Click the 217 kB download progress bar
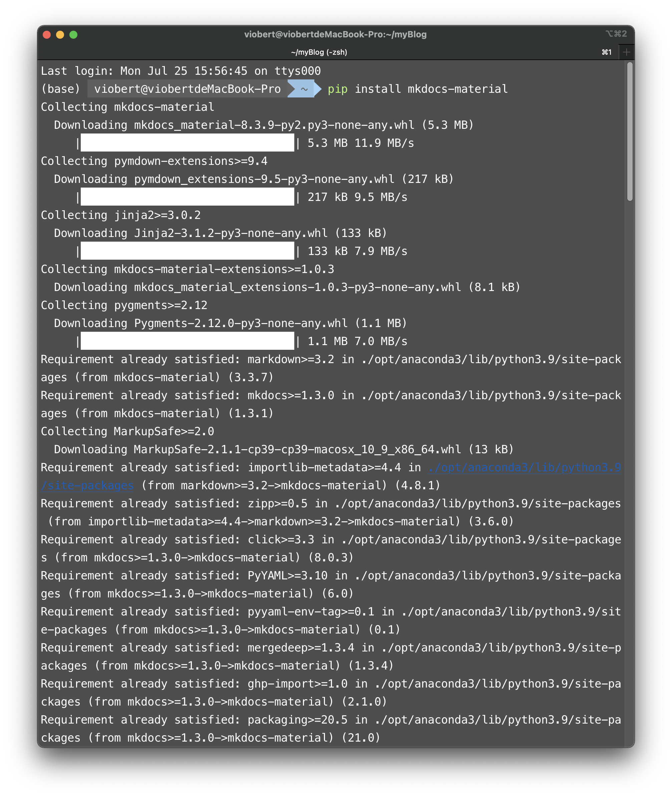 (188, 197)
